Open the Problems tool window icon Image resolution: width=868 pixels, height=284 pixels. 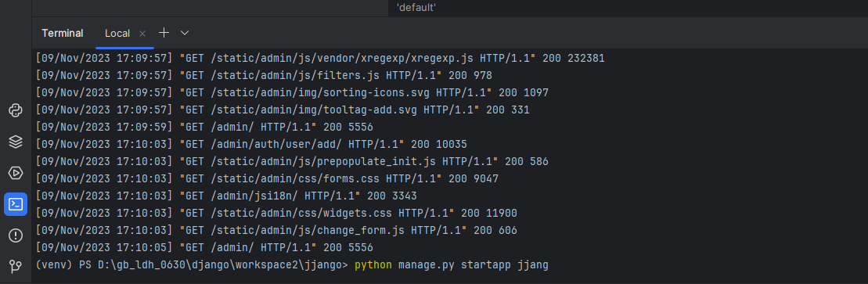tap(16, 235)
